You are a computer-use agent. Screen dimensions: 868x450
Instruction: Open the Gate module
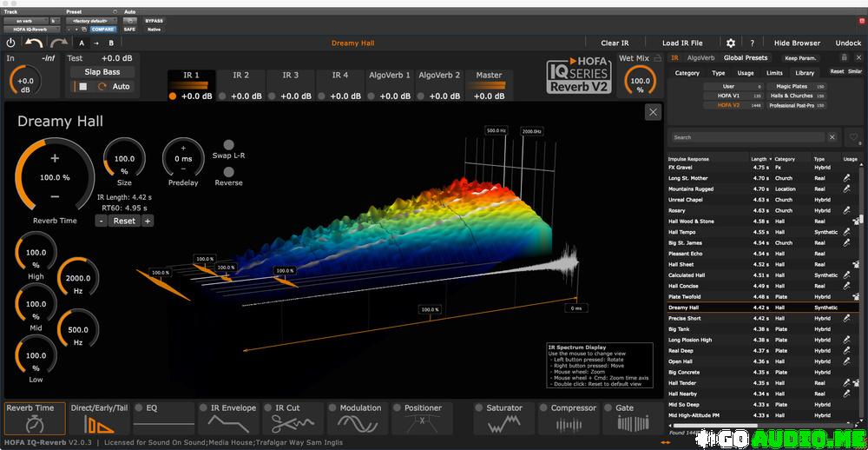click(633, 419)
